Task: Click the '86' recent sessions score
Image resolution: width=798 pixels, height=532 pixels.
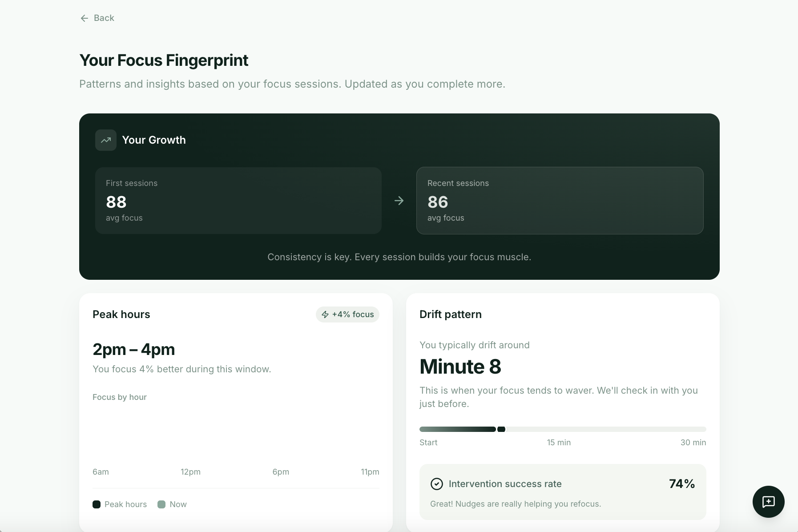Action: pos(438,202)
